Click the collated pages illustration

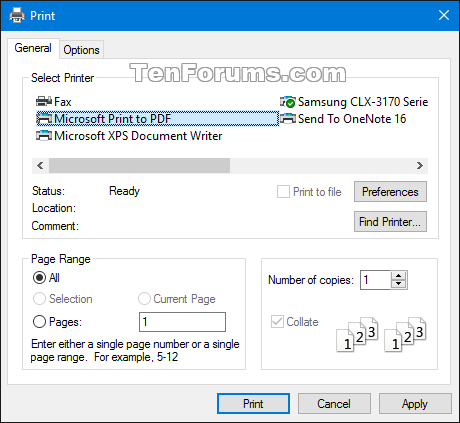point(382,334)
